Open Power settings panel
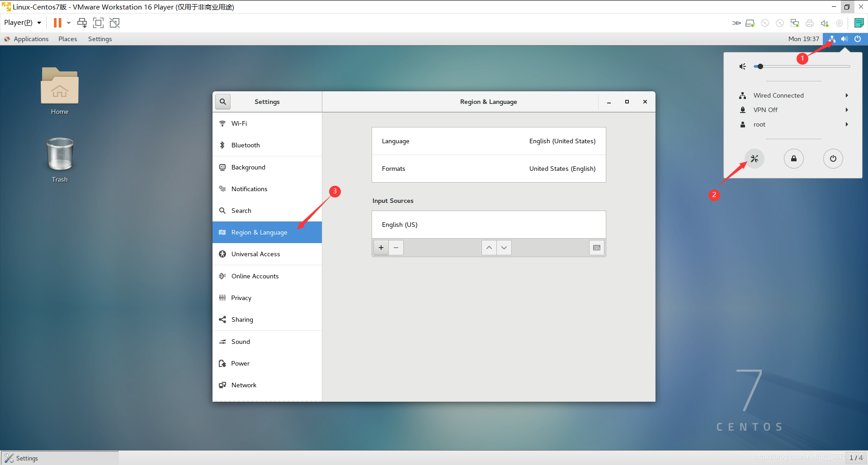 pyautogui.click(x=267, y=363)
